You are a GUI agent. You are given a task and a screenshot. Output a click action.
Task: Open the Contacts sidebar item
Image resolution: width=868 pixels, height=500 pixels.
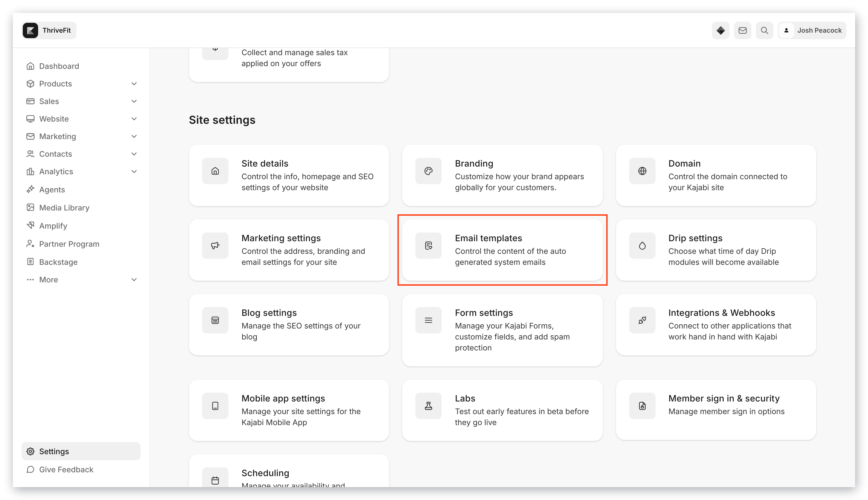[55, 154]
